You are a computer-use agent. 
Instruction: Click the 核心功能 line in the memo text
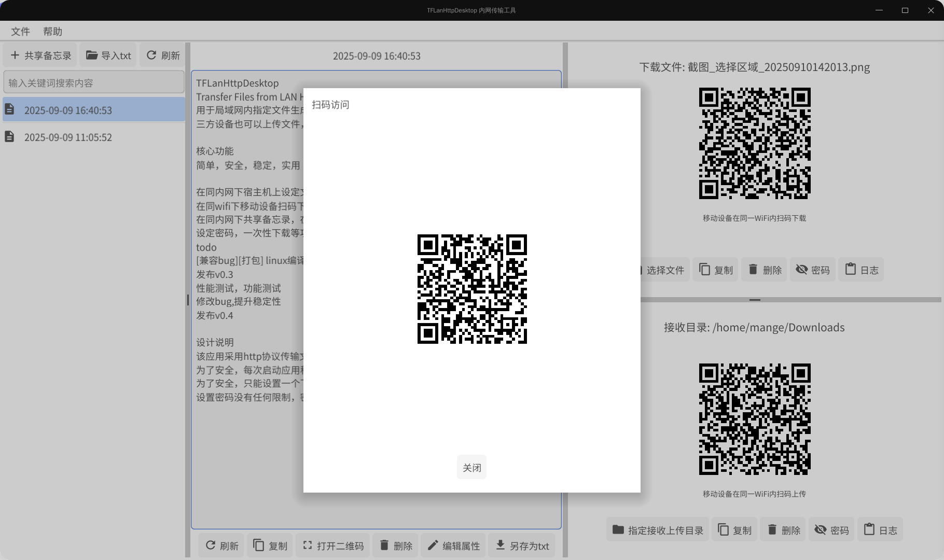215,151
